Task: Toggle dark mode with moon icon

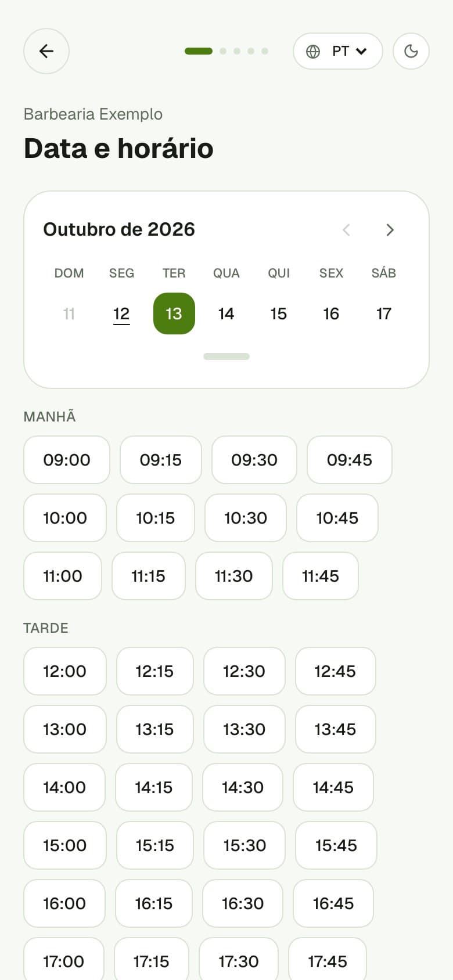Action: [411, 51]
